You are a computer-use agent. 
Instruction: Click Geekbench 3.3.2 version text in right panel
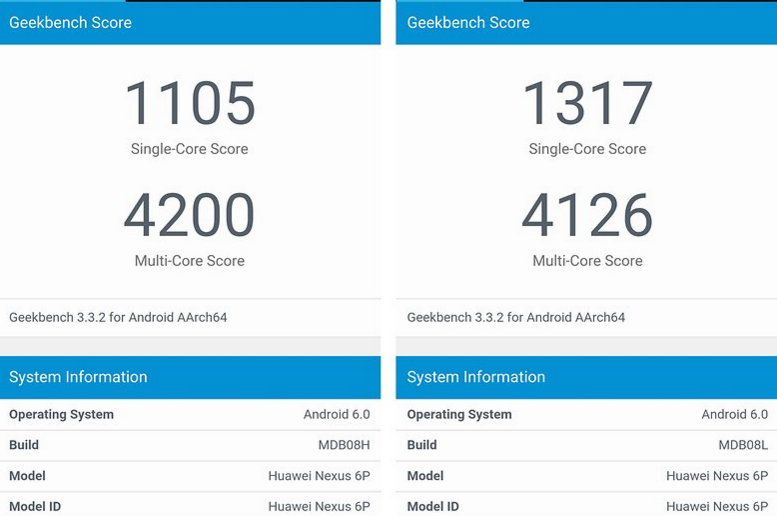click(516, 317)
